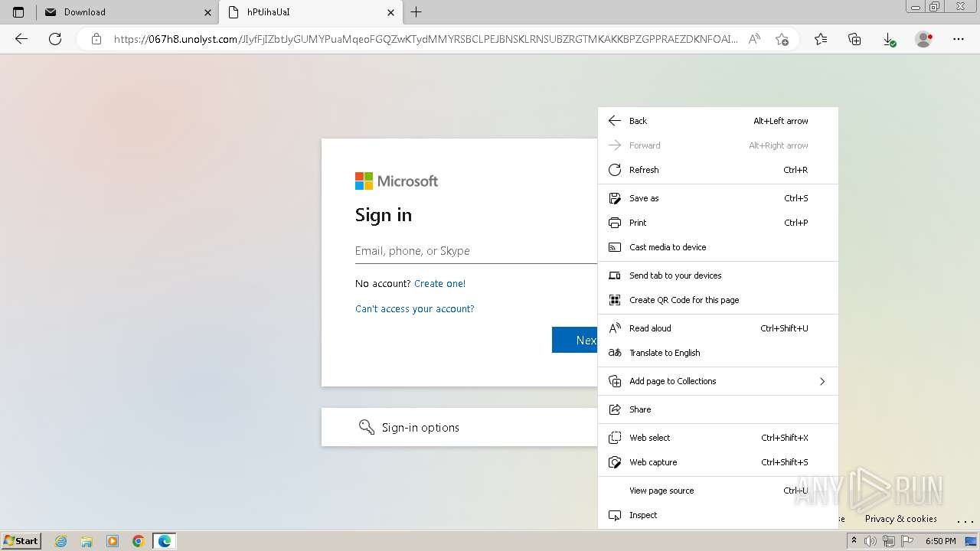Click the Email, phone, or Skype field
Image resolution: width=980 pixels, height=551 pixels.
[x=475, y=251]
